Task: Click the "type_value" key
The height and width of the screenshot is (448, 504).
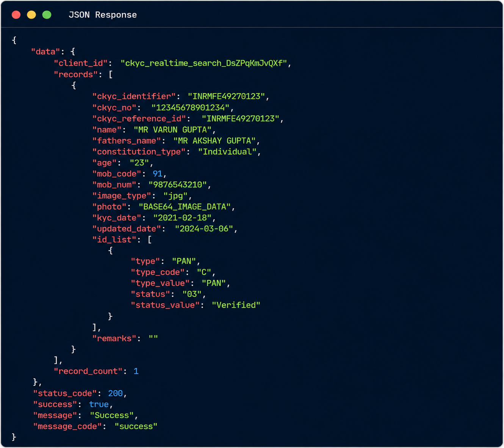Action: pos(160,283)
